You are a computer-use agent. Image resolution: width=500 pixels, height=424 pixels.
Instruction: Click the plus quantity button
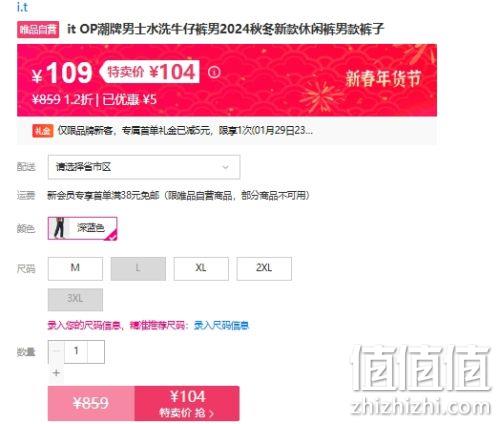pyautogui.click(x=56, y=372)
